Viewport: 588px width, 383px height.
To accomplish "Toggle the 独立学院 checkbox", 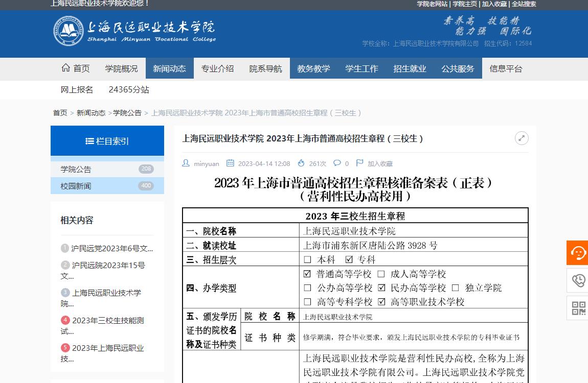I will pos(455,288).
